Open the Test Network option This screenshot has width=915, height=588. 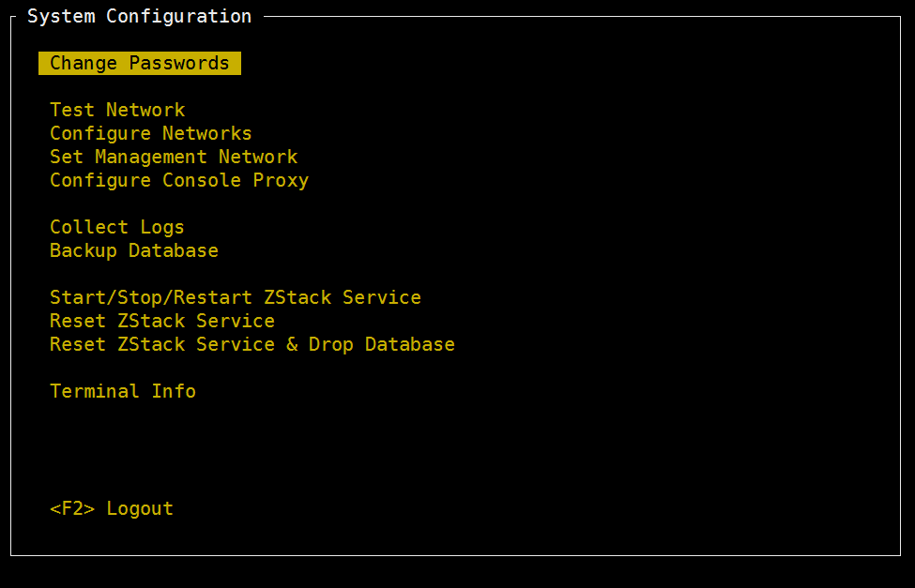tap(117, 110)
